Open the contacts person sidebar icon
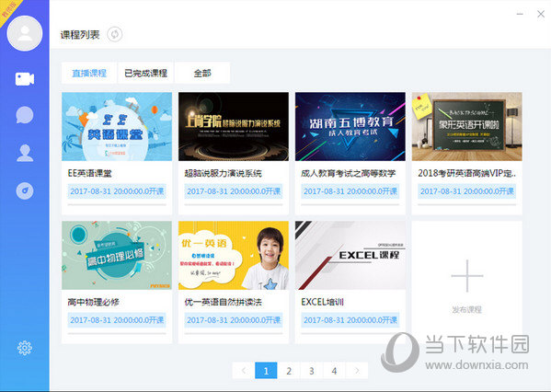 [25, 153]
